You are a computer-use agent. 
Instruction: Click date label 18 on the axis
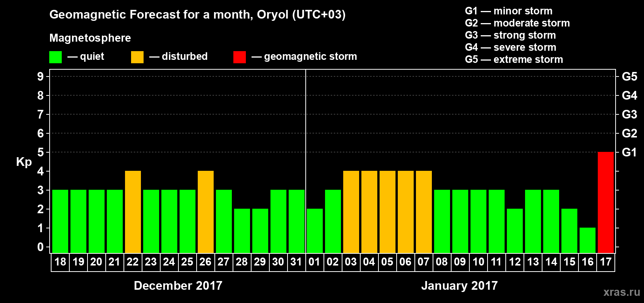[x=60, y=262]
